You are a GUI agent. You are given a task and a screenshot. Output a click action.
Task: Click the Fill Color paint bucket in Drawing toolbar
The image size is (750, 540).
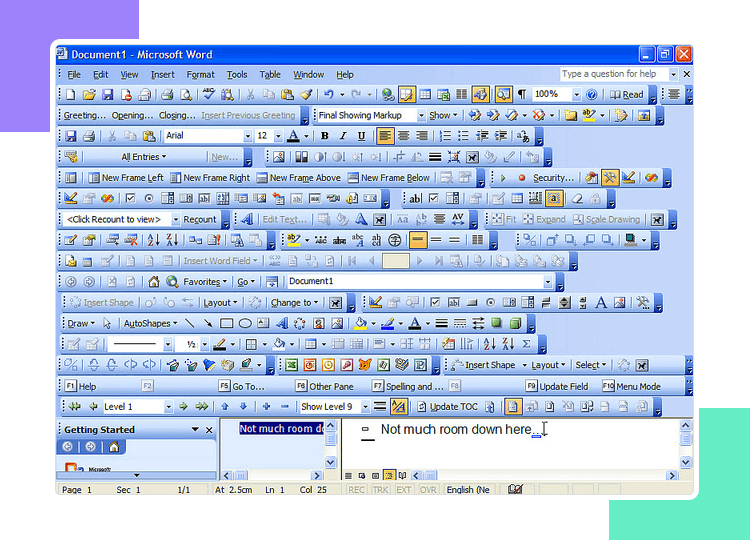pyautogui.click(x=361, y=324)
